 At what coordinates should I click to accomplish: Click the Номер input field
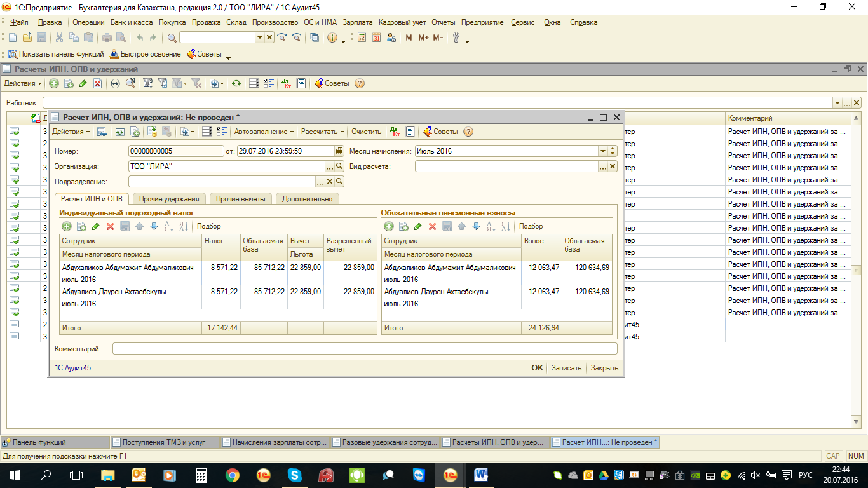tap(176, 151)
